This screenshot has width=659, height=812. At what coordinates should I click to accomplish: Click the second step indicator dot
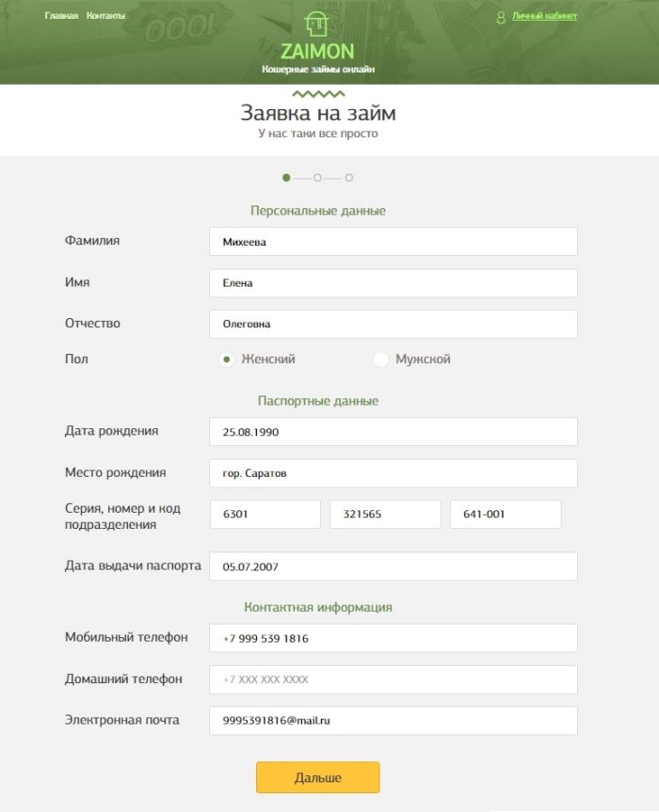[317, 178]
